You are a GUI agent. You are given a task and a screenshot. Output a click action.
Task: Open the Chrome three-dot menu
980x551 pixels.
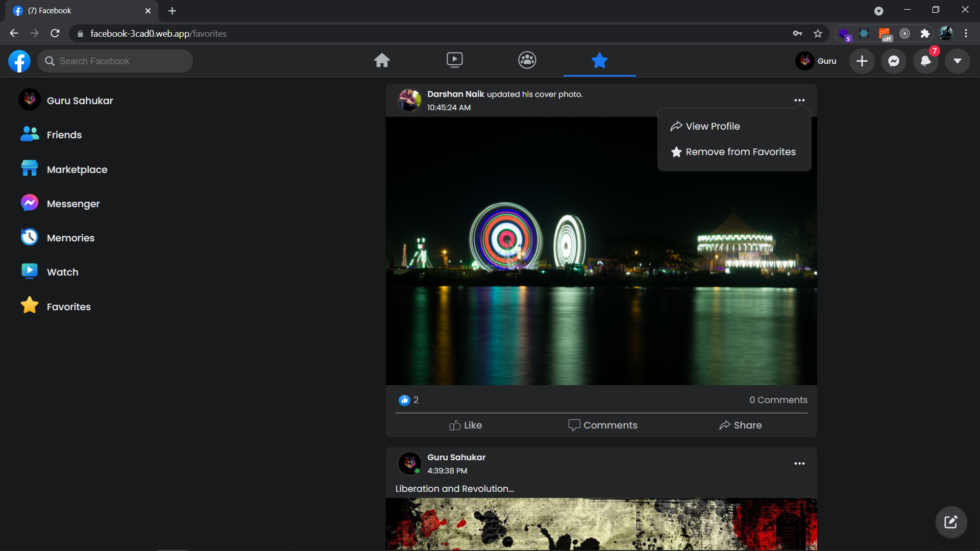pos(966,33)
